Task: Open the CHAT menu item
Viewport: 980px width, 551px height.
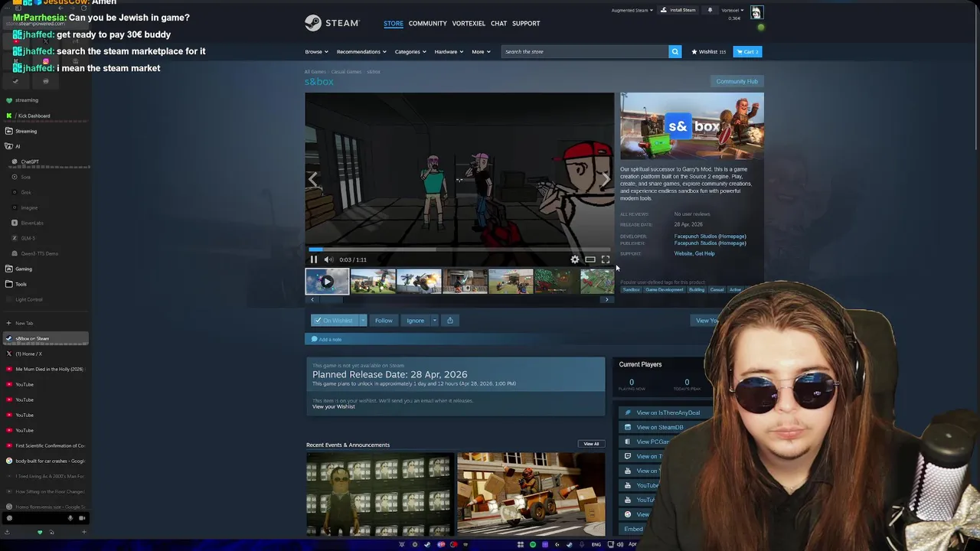Action: pos(498,23)
